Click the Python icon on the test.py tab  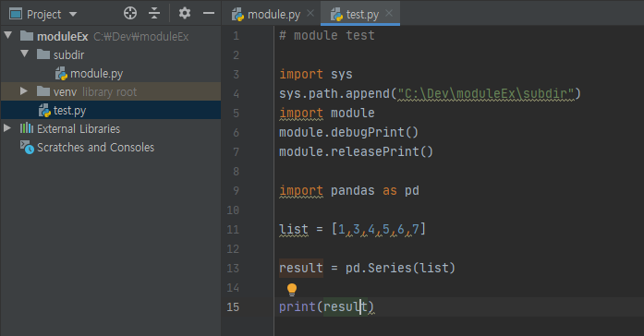(x=337, y=15)
